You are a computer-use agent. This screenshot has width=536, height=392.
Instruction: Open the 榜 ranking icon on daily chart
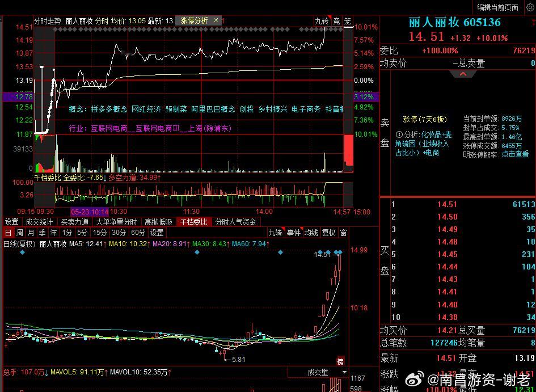point(340,361)
